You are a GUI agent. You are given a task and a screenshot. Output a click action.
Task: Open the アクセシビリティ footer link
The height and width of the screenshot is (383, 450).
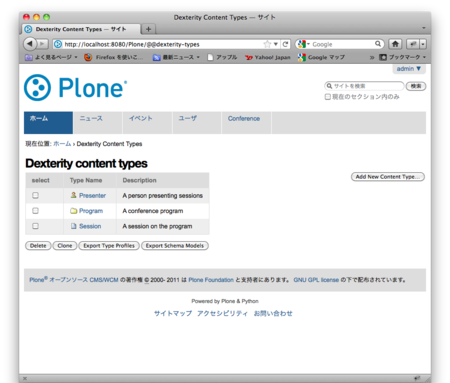click(x=222, y=313)
